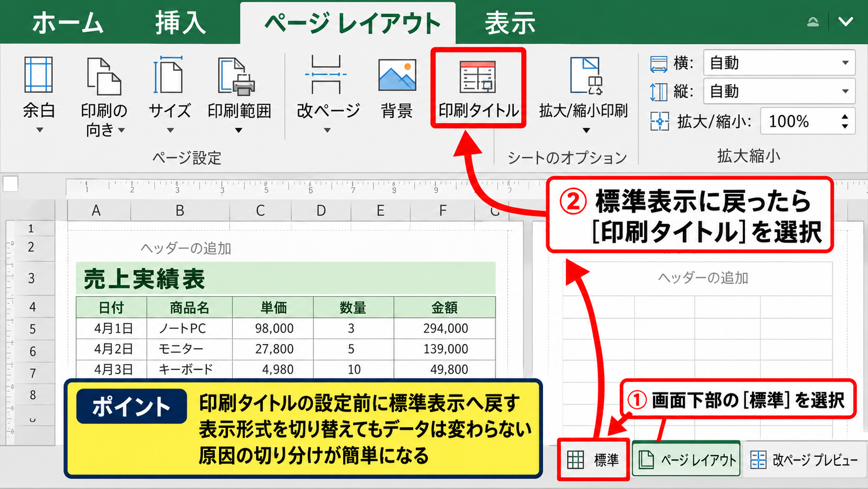Expand the 余白 dropdown arrow
Viewport: 868px width, 489px height.
pyautogui.click(x=39, y=130)
